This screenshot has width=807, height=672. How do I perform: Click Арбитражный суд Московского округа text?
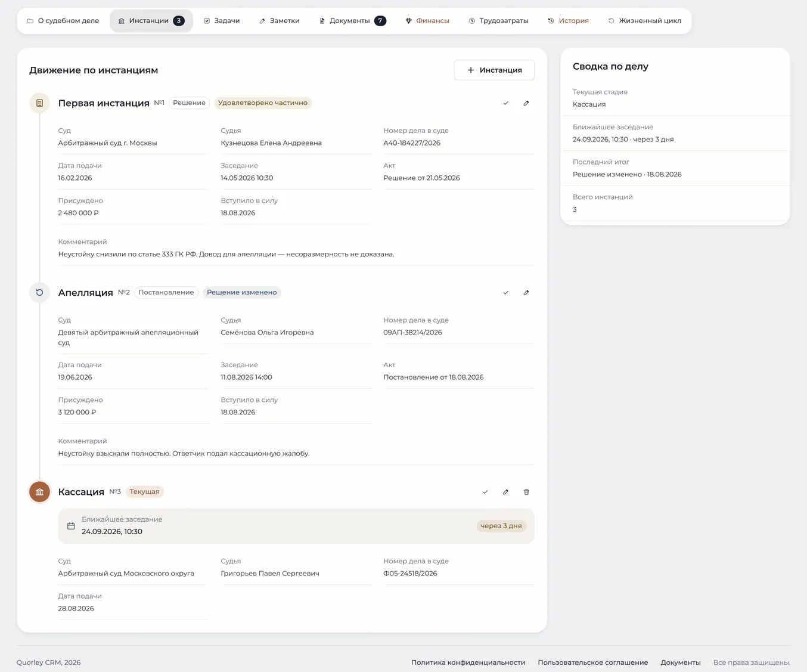click(126, 574)
